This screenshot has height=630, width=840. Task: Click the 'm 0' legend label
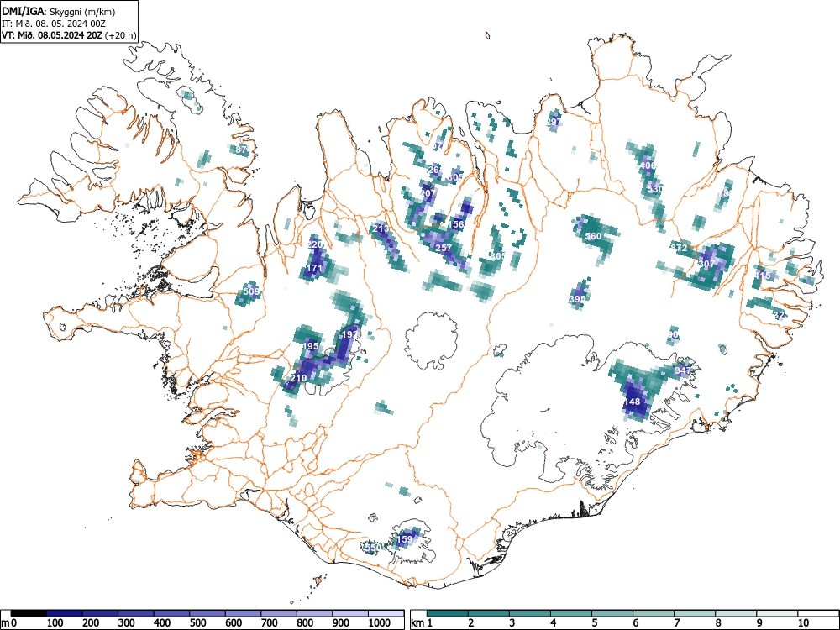pyautogui.click(x=9, y=623)
